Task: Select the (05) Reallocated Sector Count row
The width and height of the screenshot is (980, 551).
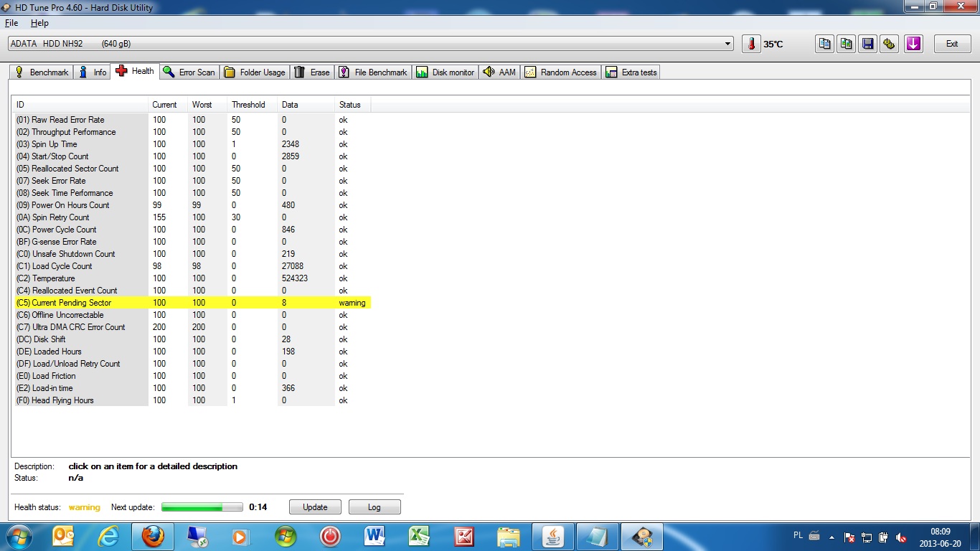Action: (192, 169)
